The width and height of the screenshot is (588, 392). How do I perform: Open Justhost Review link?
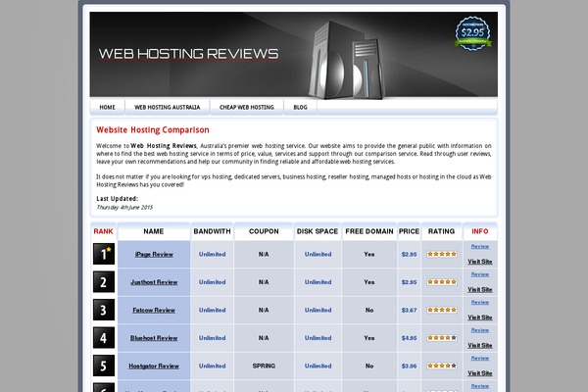154,282
